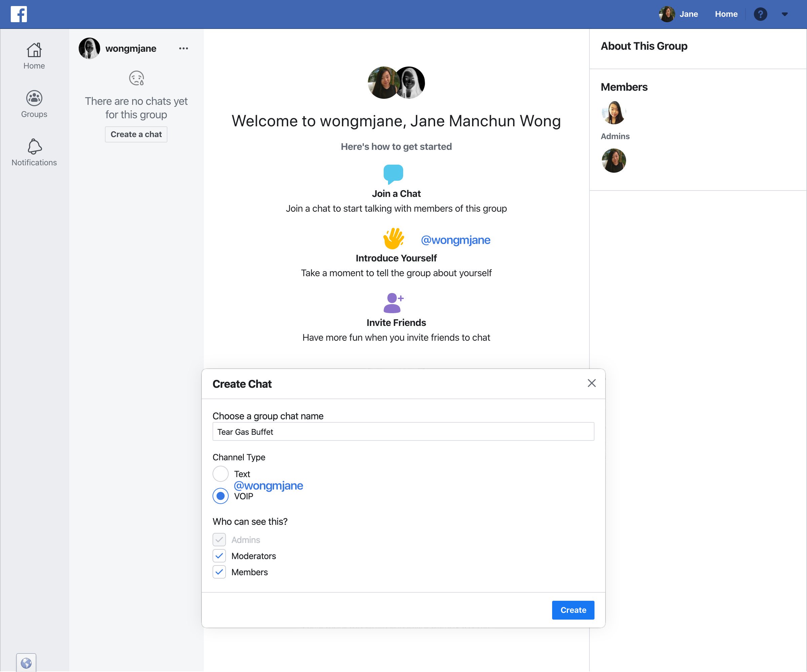This screenshot has width=807, height=672.
Task: Click the Create a chat button
Action: [x=136, y=134]
